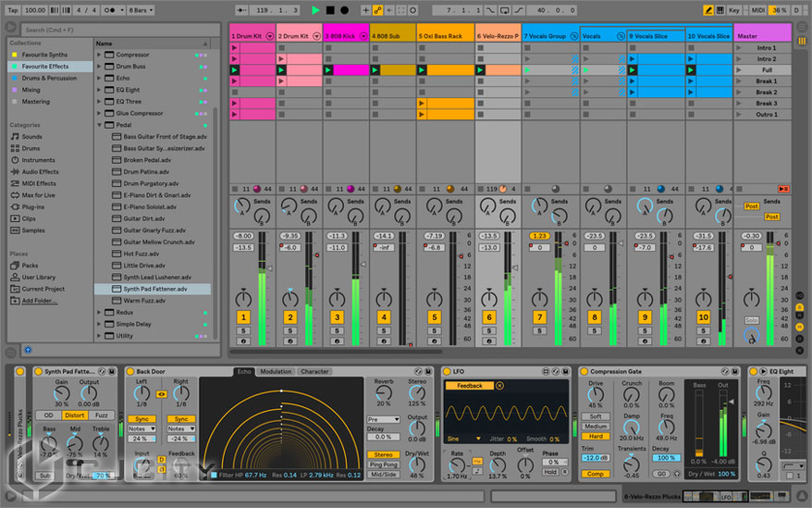Click the Post button next to Send A
The image size is (812, 508).
click(751, 206)
